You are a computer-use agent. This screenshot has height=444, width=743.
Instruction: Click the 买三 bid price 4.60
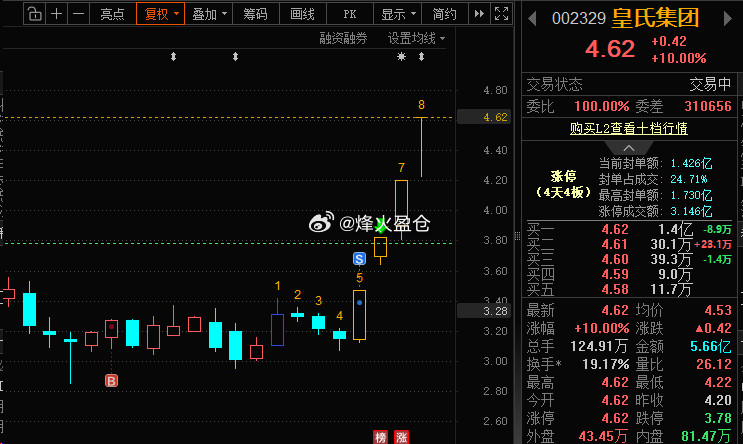pos(615,259)
